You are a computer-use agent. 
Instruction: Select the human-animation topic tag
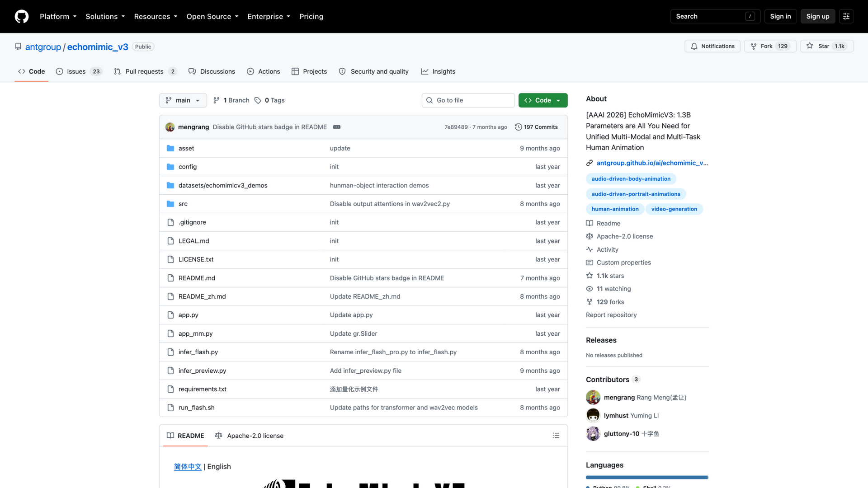tap(615, 209)
